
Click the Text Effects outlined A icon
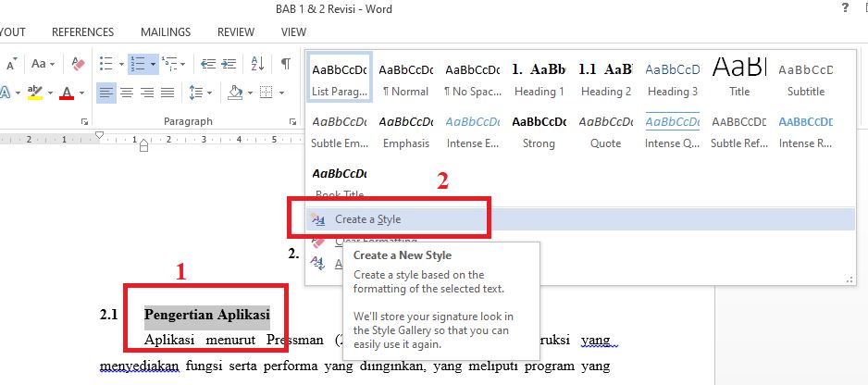pos(6,92)
